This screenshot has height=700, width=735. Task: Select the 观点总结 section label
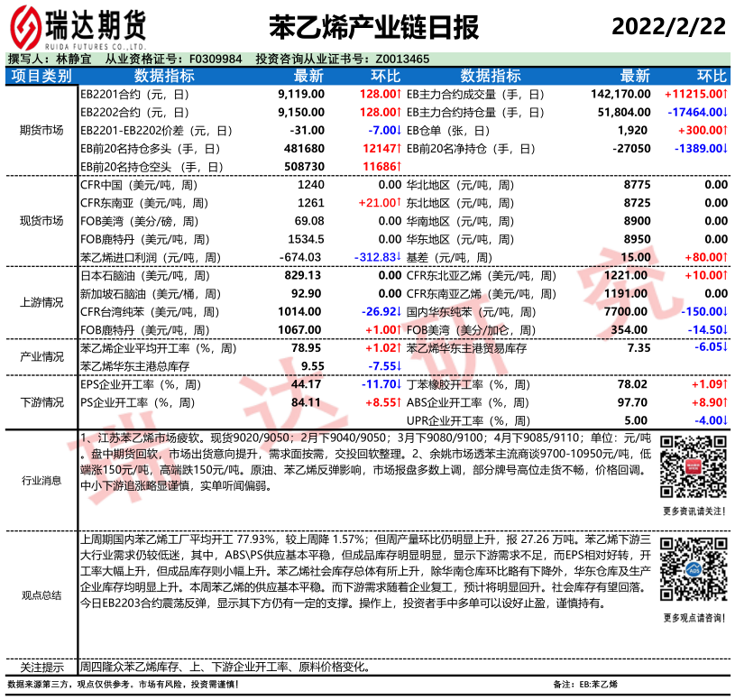tap(41, 595)
